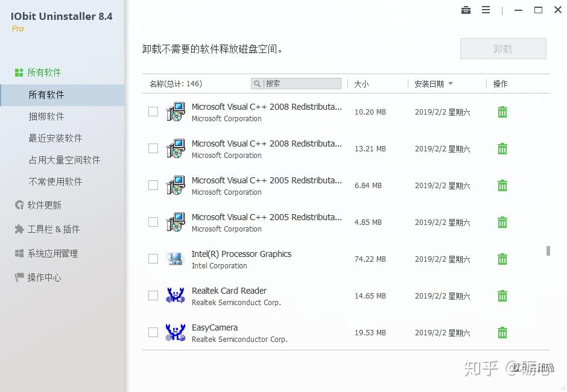The width and height of the screenshot is (567, 392).
Task: Click trash icon for 13.21 MB Visual C++ 2008
Action: click(x=502, y=148)
